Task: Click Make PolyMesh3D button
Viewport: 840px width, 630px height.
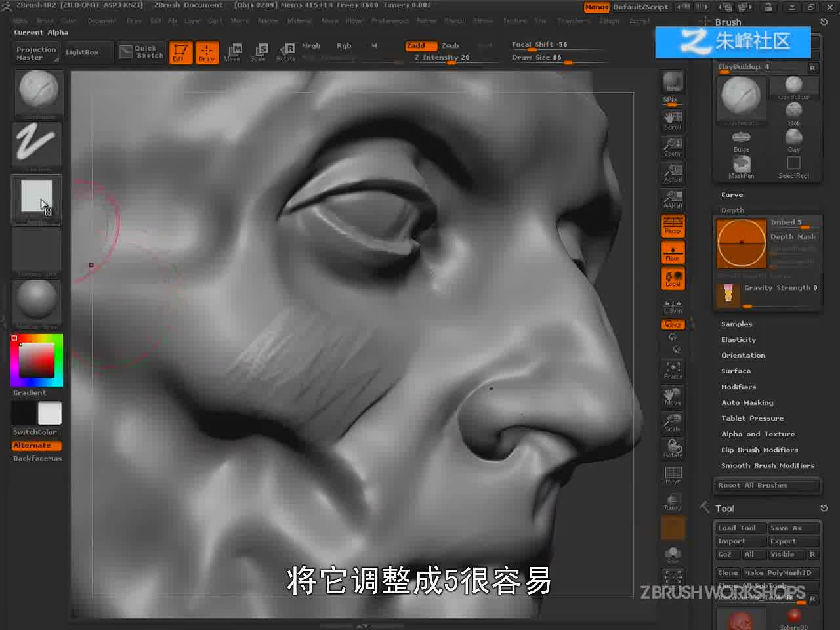Action: click(x=781, y=572)
